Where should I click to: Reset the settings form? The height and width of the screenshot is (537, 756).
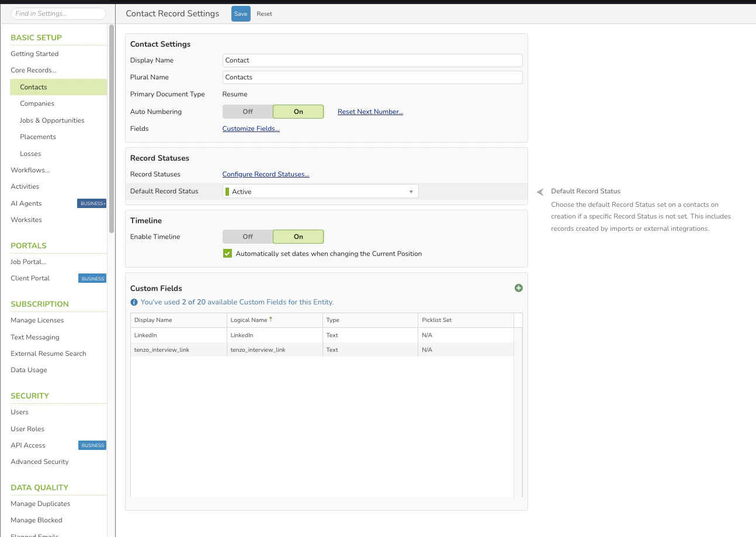point(264,13)
